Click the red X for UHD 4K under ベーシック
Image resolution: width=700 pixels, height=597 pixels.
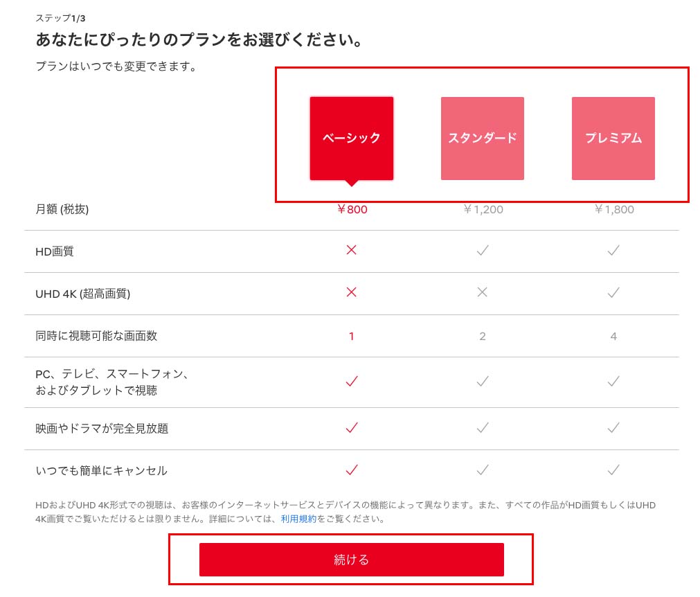point(351,292)
